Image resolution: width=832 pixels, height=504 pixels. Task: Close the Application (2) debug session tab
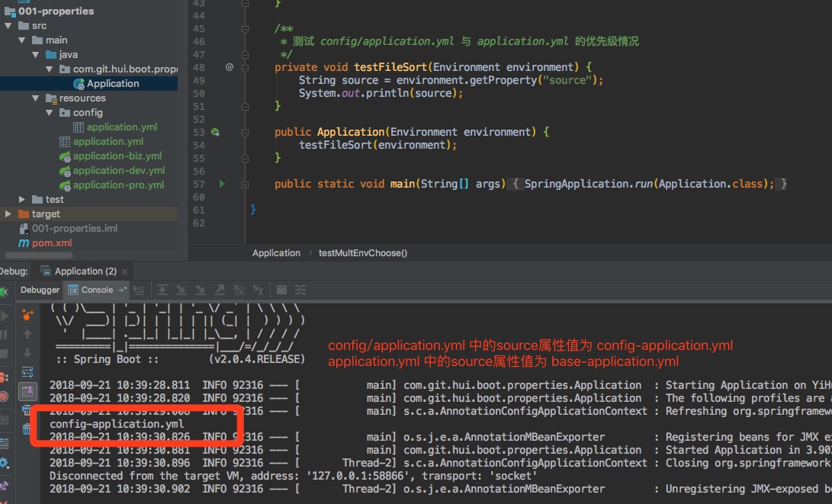(124, 271)
